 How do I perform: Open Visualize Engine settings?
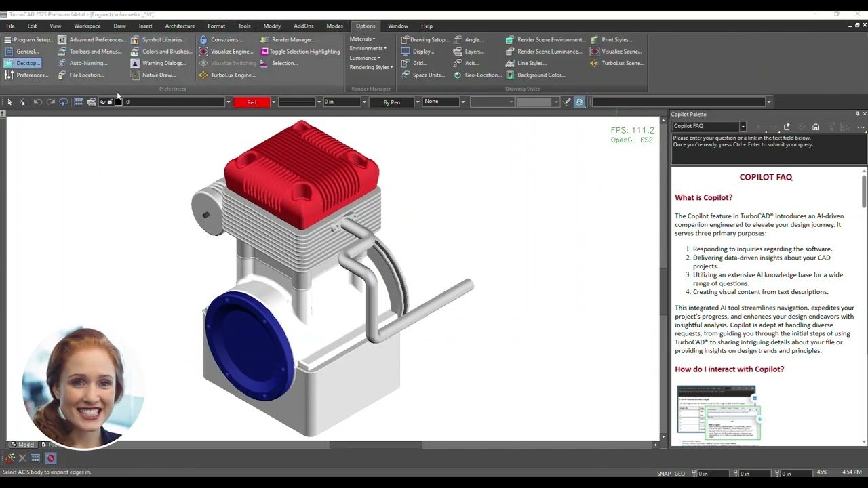(226, 52)
